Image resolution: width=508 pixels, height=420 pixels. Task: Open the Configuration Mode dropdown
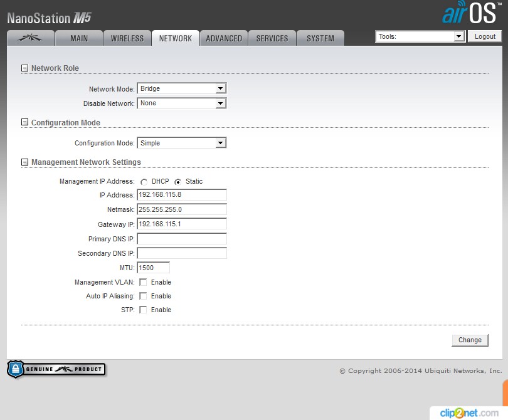182,143
